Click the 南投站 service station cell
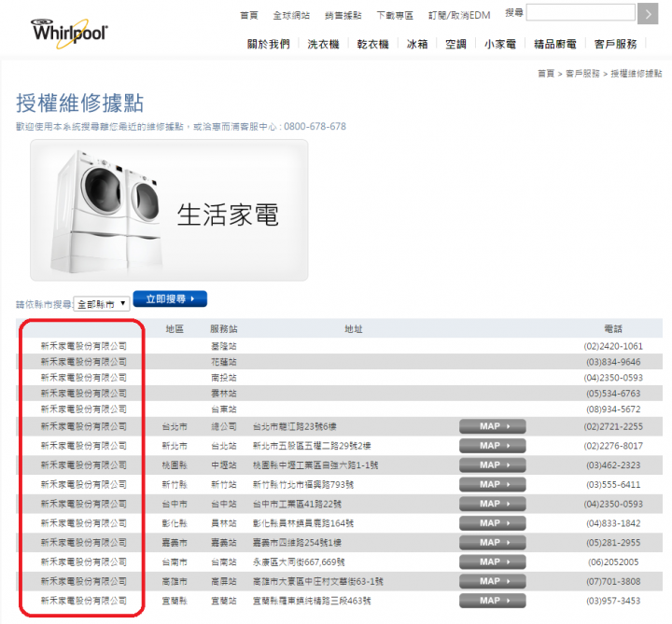Screen dimensions: 672x624 (224, 378)
